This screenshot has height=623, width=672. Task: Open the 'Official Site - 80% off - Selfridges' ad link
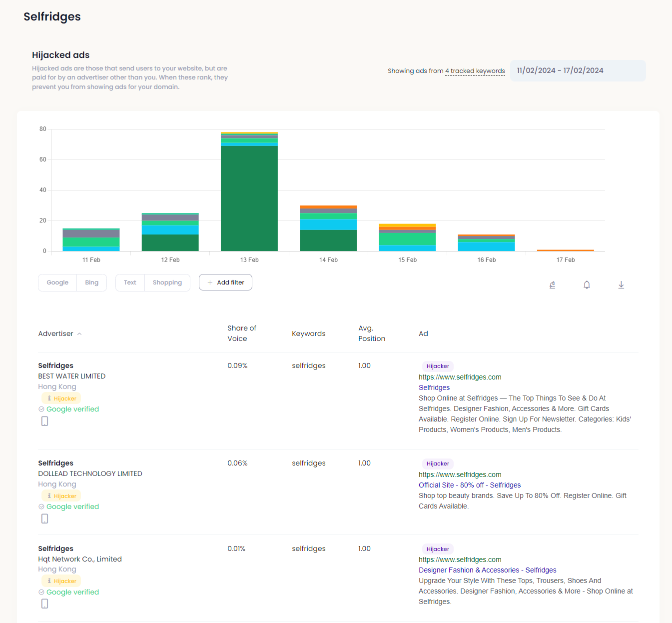coord(469,485)
